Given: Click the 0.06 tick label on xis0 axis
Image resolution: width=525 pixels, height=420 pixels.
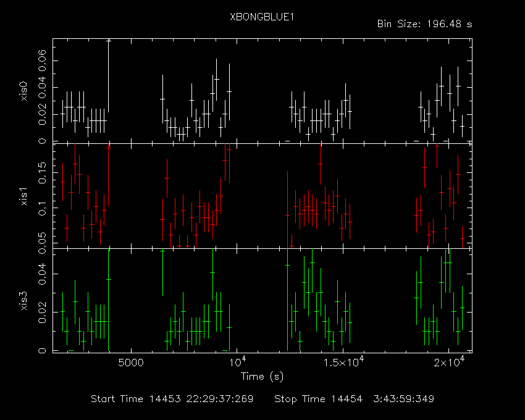Looking at the screenshot, I should [x=43, y=61].
